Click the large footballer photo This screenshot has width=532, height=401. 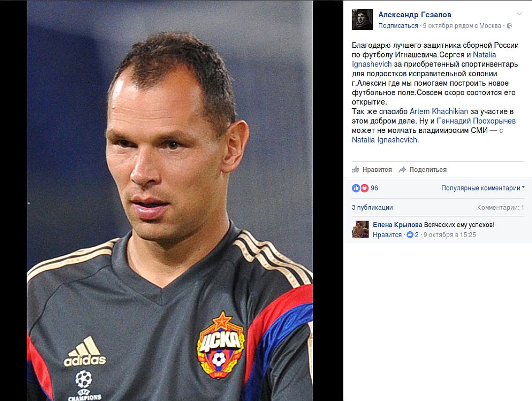[169, 201]
